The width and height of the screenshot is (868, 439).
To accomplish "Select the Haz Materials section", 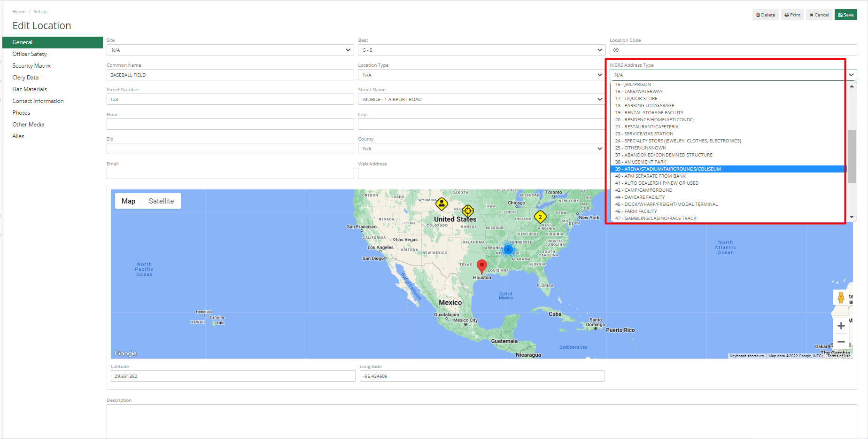I will [x=30, y=89].
